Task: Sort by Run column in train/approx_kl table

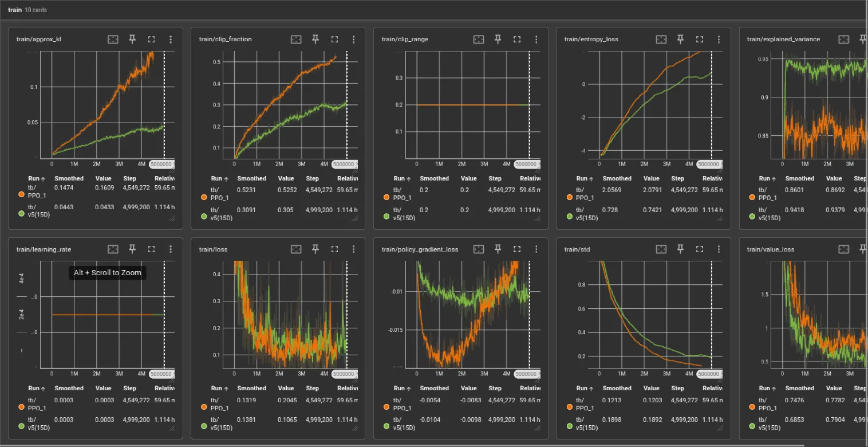Action: click(37, 178)
